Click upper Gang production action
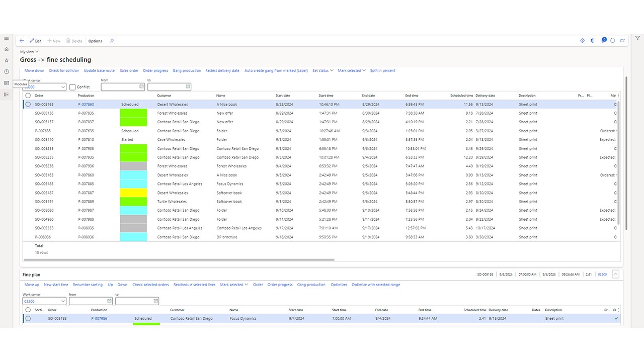Viewport: 644px width, 362px height. click(187, 70)
